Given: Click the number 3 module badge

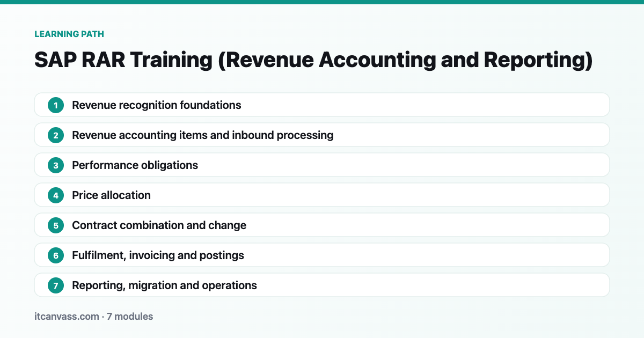Looking at the screenshot, I should [x=56, y=165].
